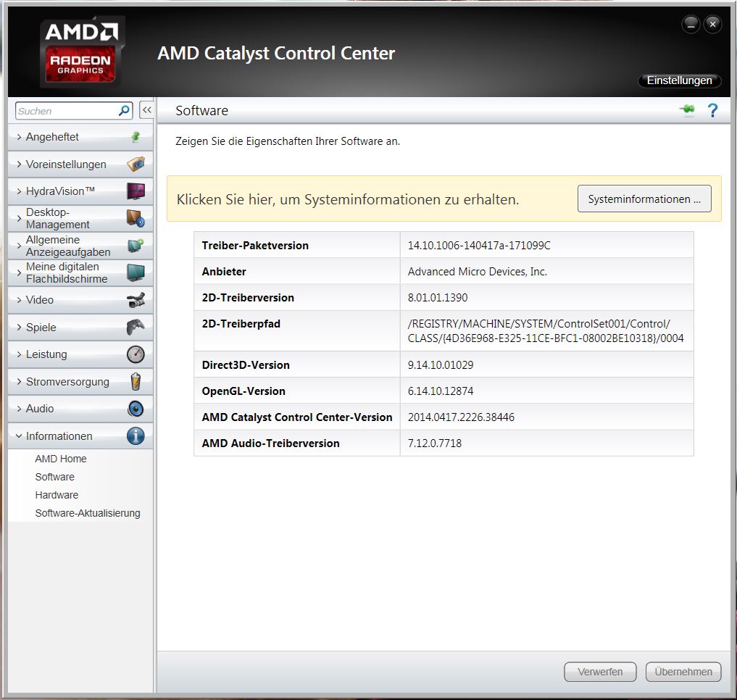The image size is (737, 700).
Task: Expand the Desktop-Management section
Action: coord(80,218)
